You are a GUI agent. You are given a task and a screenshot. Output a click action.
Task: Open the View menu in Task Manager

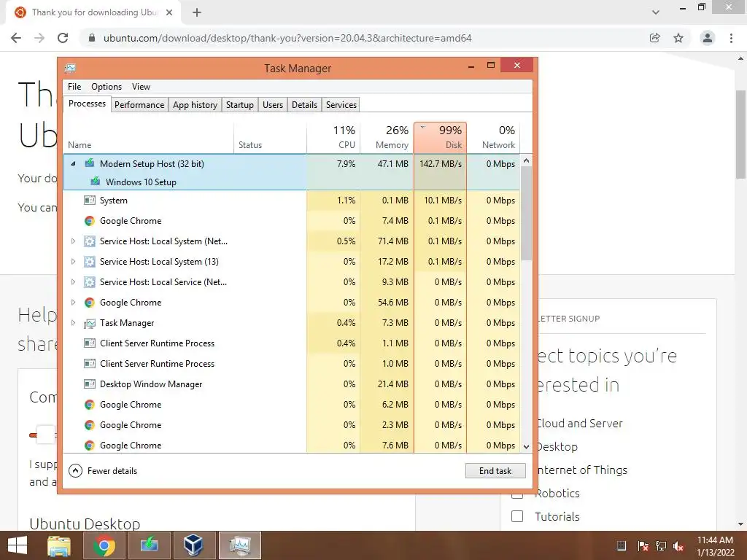(141, 87)
